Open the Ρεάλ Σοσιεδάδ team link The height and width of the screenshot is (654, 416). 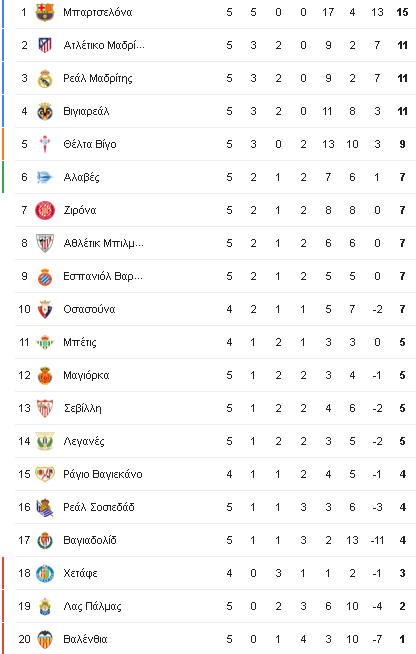(99, 507)
